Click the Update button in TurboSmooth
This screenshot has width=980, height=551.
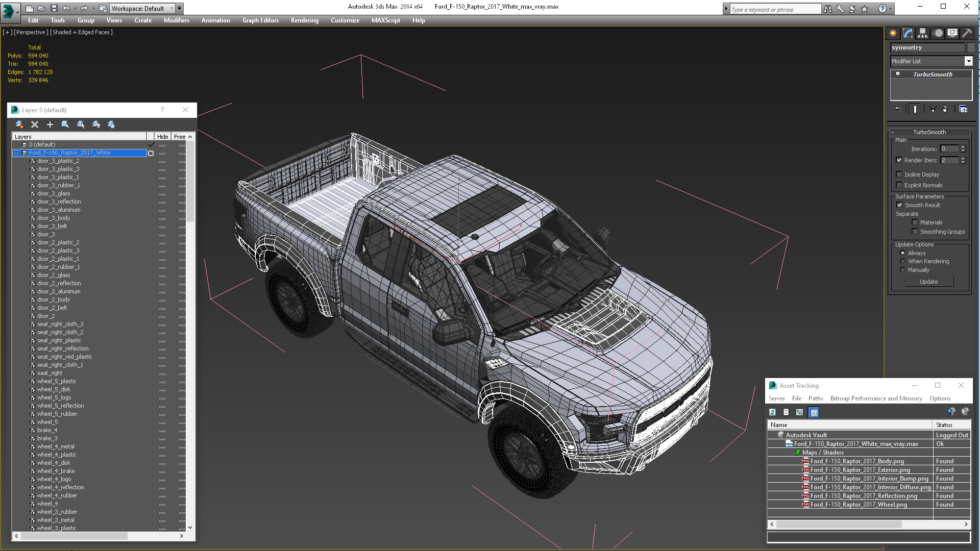pos(928,282)
